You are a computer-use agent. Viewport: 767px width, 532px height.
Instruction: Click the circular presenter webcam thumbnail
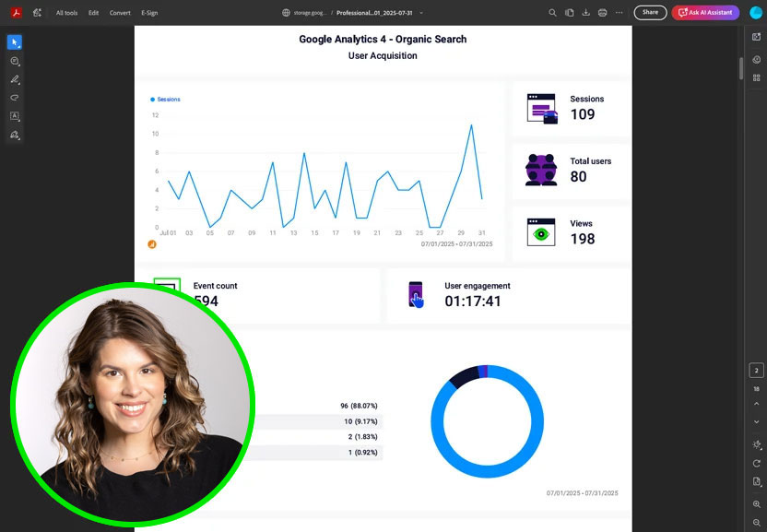click(132, 406)
